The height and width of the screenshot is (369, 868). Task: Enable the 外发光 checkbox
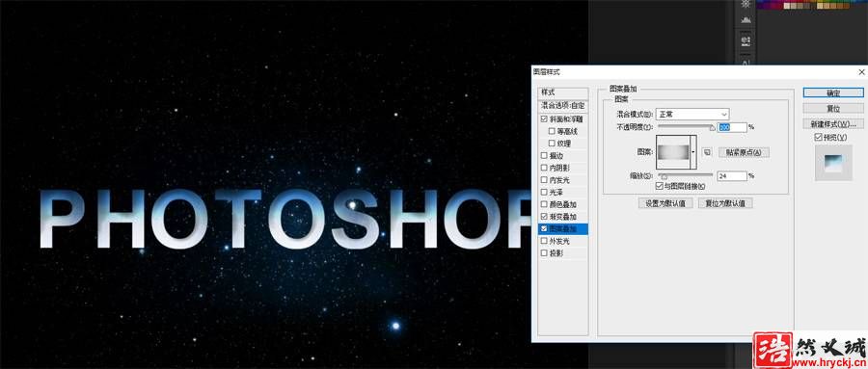[x=544, y=241]
